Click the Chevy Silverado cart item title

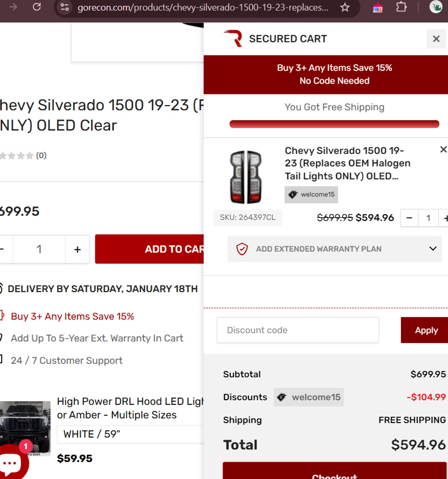347,163
